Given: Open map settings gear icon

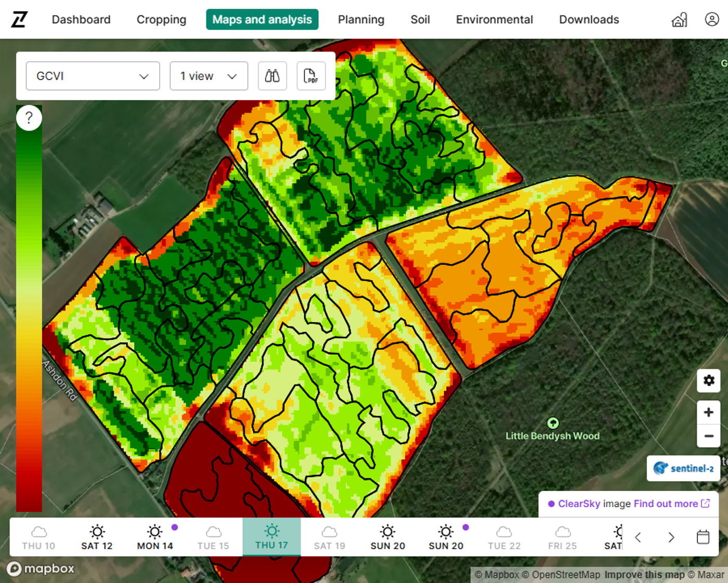Looking at the screenshot, I should (x=708, y=380).
